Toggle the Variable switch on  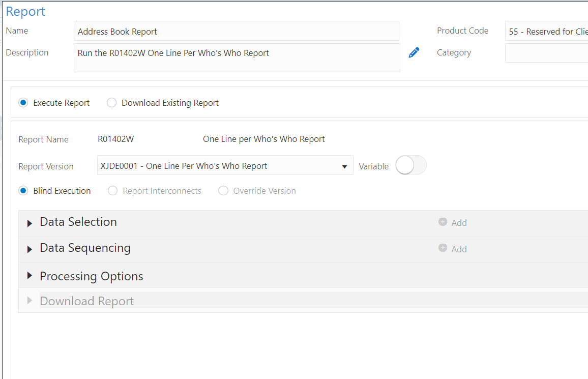(x=410, y=166)
